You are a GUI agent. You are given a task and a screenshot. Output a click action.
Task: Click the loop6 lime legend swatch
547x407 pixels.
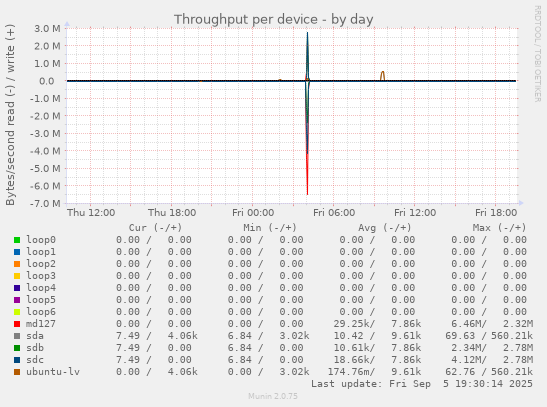click(17, 312)
